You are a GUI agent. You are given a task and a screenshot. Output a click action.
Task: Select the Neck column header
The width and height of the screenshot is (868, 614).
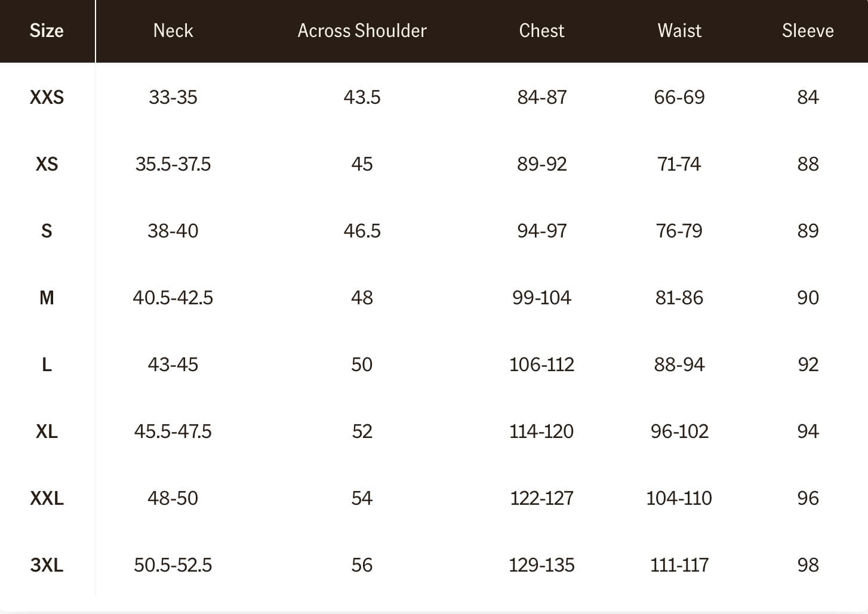[x=173, y=30]
